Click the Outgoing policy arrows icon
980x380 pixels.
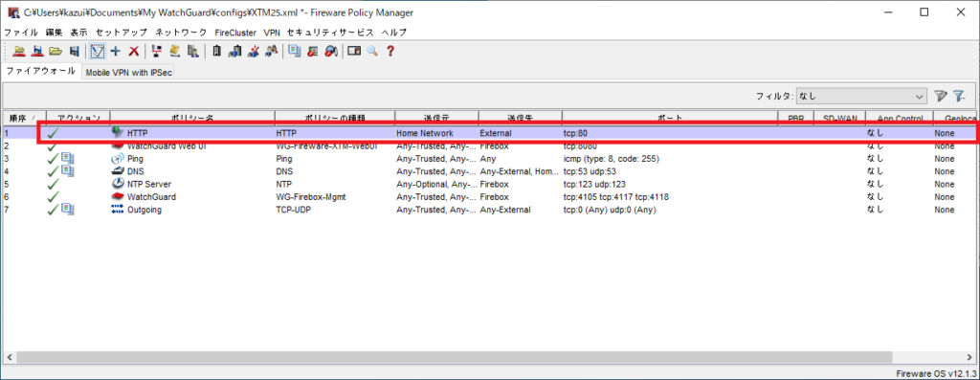click(x=118, y=210)
